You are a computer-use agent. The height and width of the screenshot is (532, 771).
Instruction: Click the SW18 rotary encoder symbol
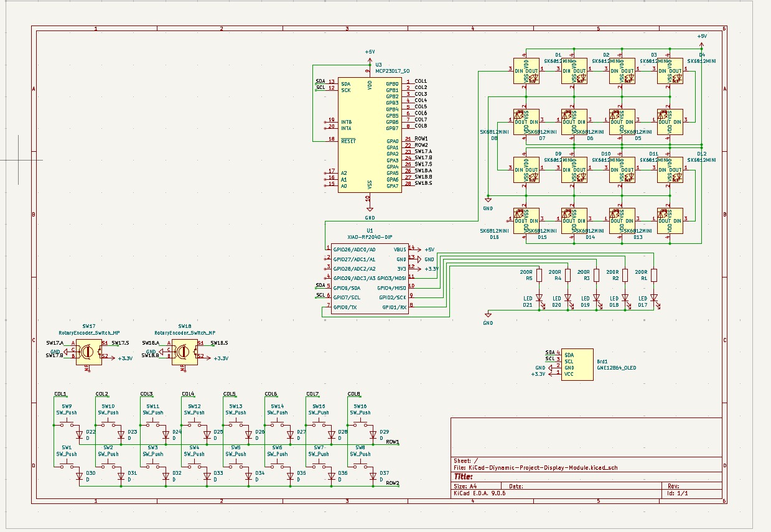[x=184, y=352]
